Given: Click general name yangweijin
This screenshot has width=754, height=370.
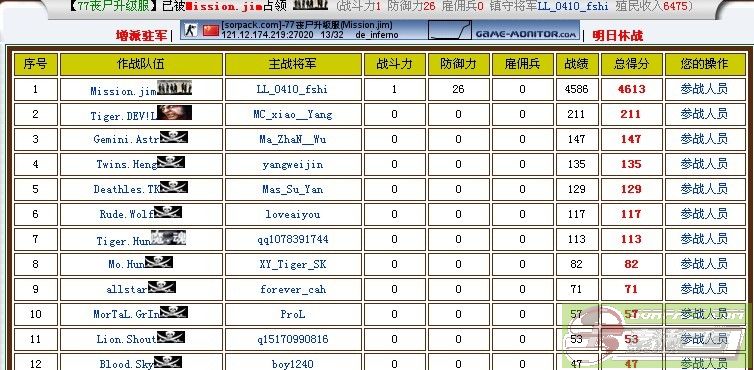Looking at the screenshot, I should tap(292, 165).
